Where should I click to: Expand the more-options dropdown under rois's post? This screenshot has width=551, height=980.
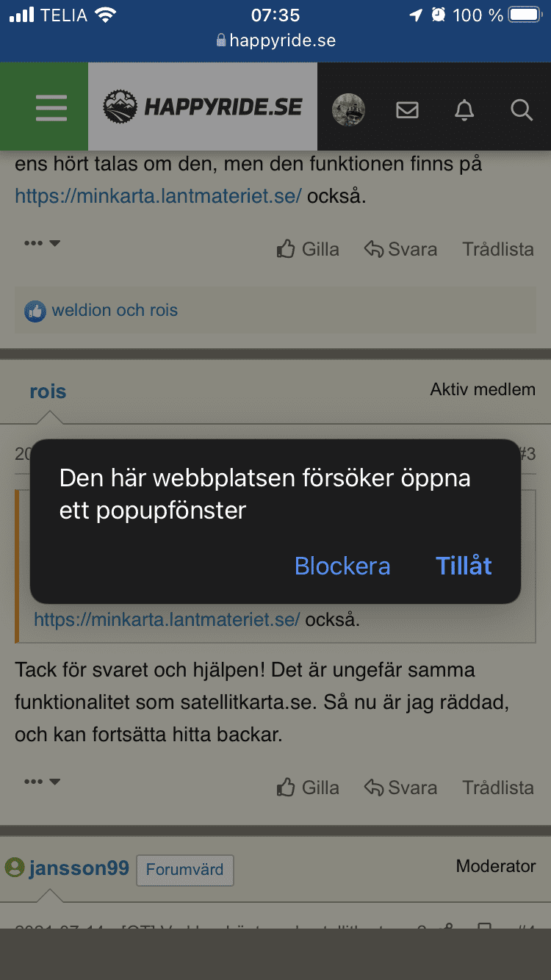click(41, 782)
